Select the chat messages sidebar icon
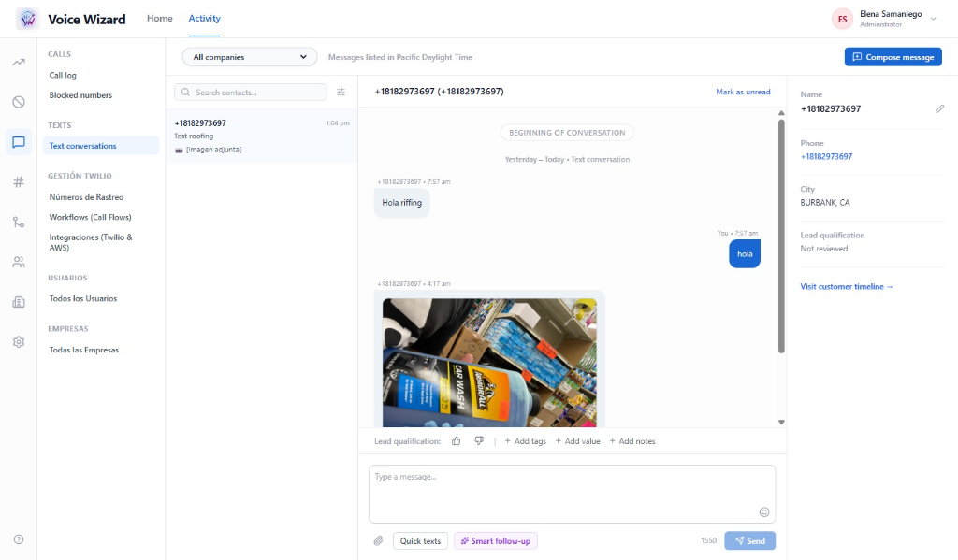 19,142
